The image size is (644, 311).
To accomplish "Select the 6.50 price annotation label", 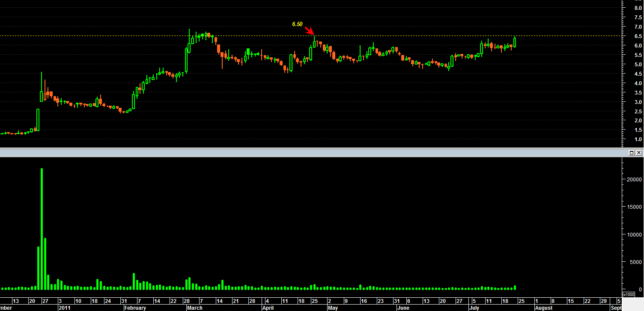I will [297, 24].
